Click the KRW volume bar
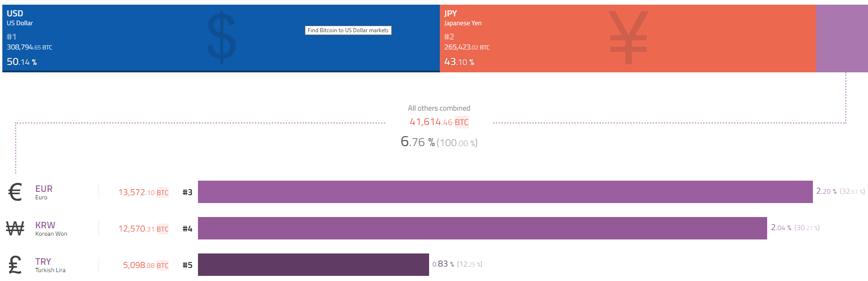Viewport: 868px width, 281px height. (x=482, y=228)
